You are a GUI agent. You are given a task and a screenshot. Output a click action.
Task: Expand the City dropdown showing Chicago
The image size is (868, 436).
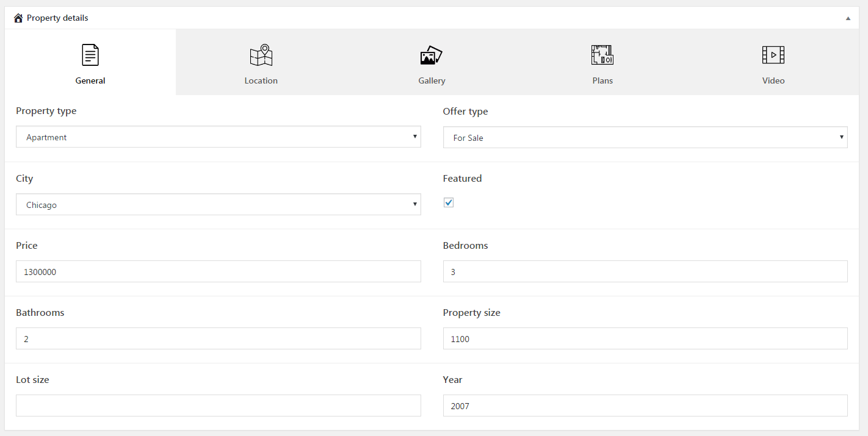[219, 205]
